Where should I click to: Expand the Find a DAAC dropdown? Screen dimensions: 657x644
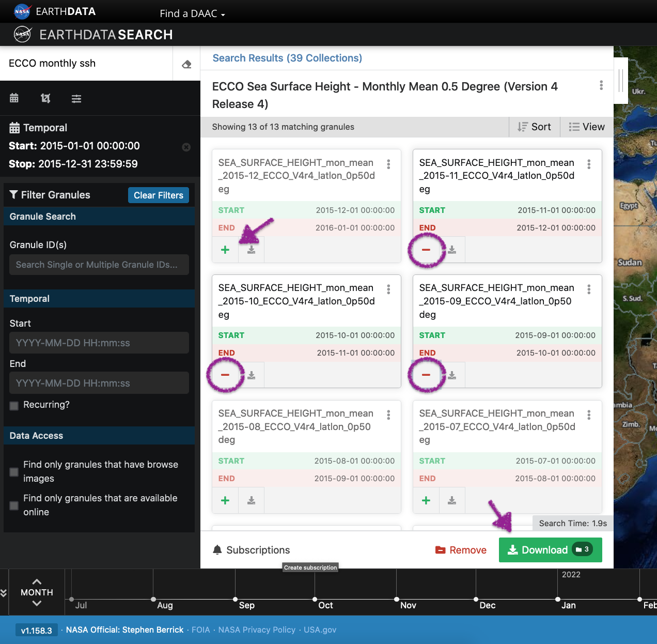[x=192, y=14]
